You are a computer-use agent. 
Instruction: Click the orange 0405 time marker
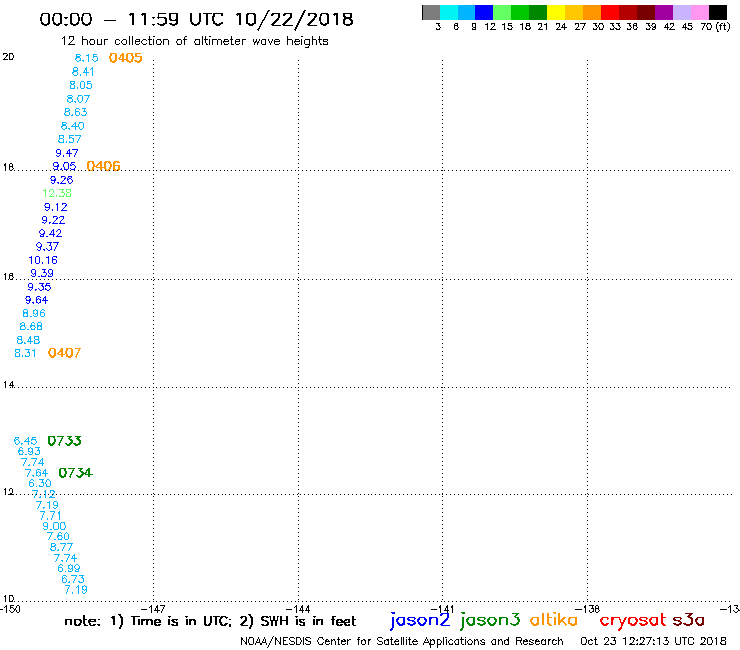point(125,58)
